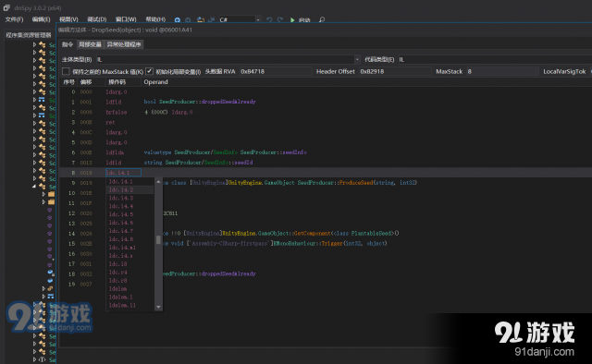592x364 pixels.
Task: Switch to the 局部变量 tab
Action: click(x=90, y=44)
